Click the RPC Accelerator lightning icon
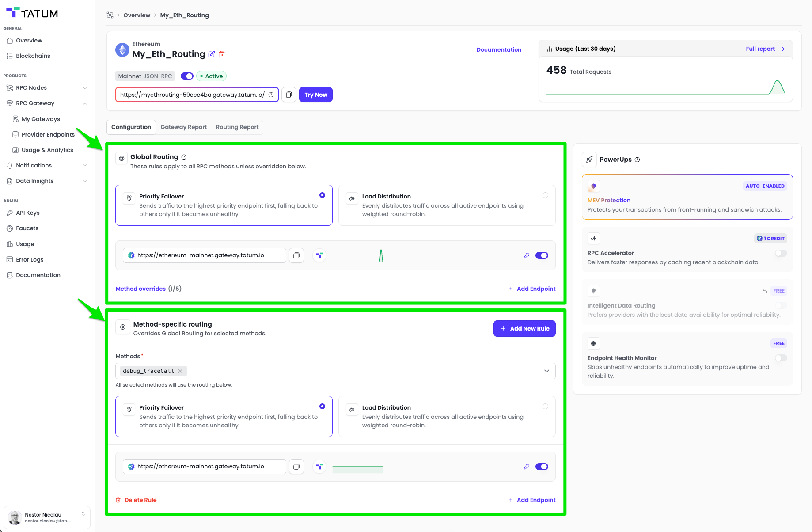Viewport: 812px width, 532px height. (x=594, y=239)
